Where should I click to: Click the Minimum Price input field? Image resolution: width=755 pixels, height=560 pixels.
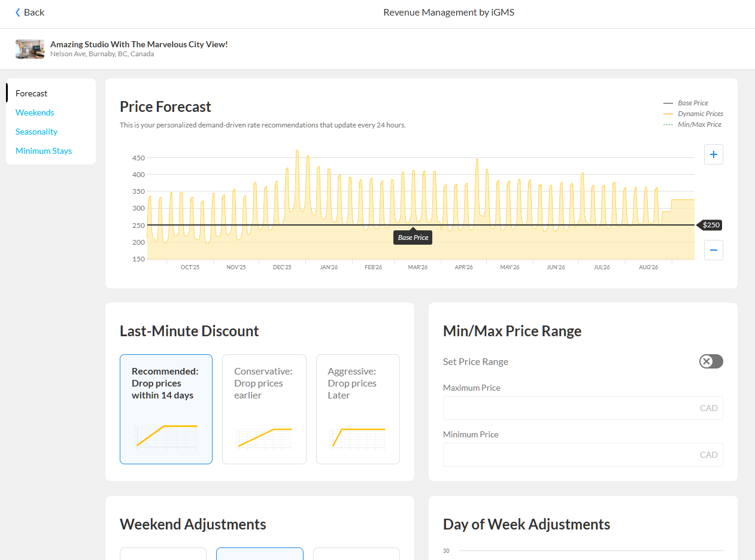click(x=569, y=455)
